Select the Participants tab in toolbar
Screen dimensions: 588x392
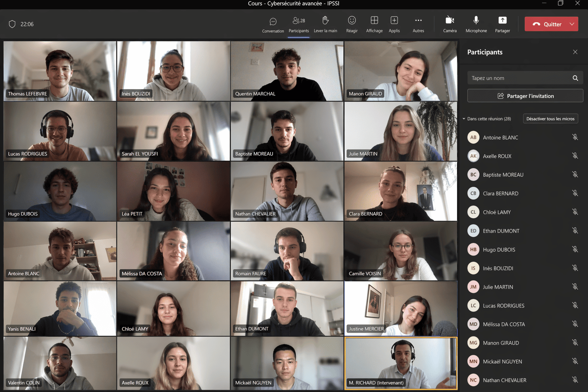point(299,24)
